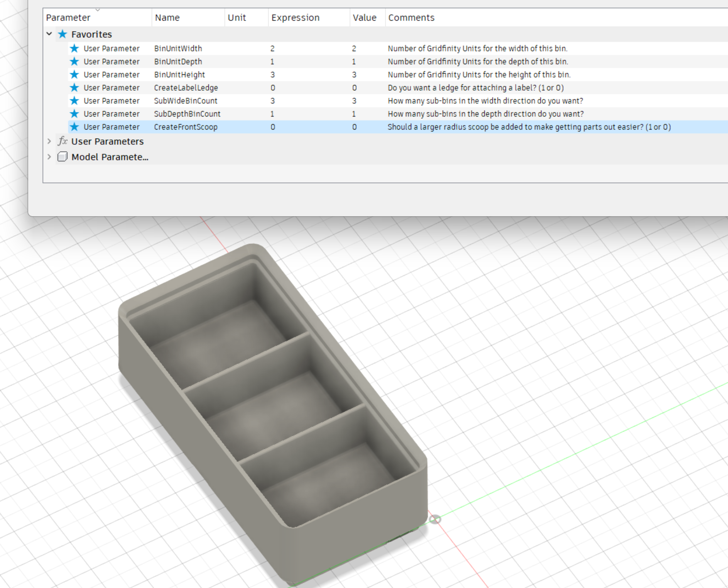Click the Name column header
This screenshot has width=728, height=588.
tap(167, 17)
